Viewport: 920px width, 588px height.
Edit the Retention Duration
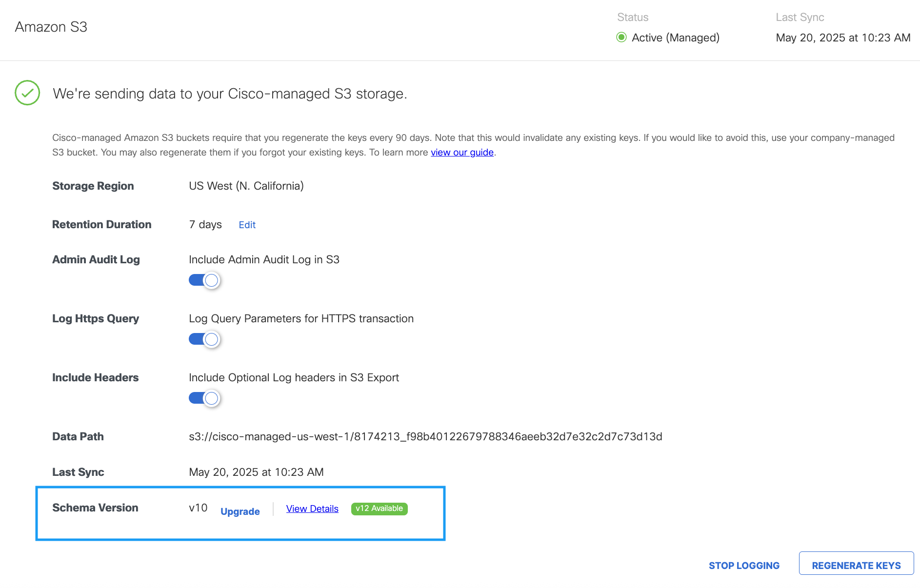[x=247, y=225]
